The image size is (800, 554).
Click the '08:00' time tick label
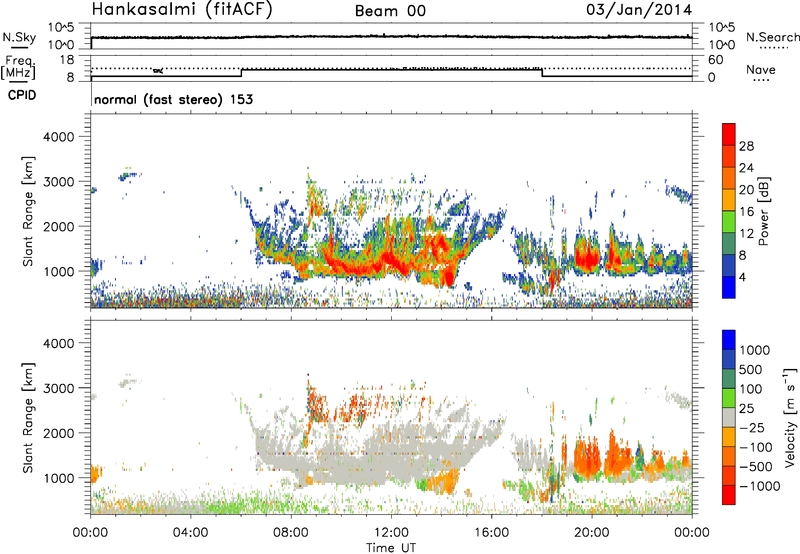pyautogui.click(x=291, y=532)
